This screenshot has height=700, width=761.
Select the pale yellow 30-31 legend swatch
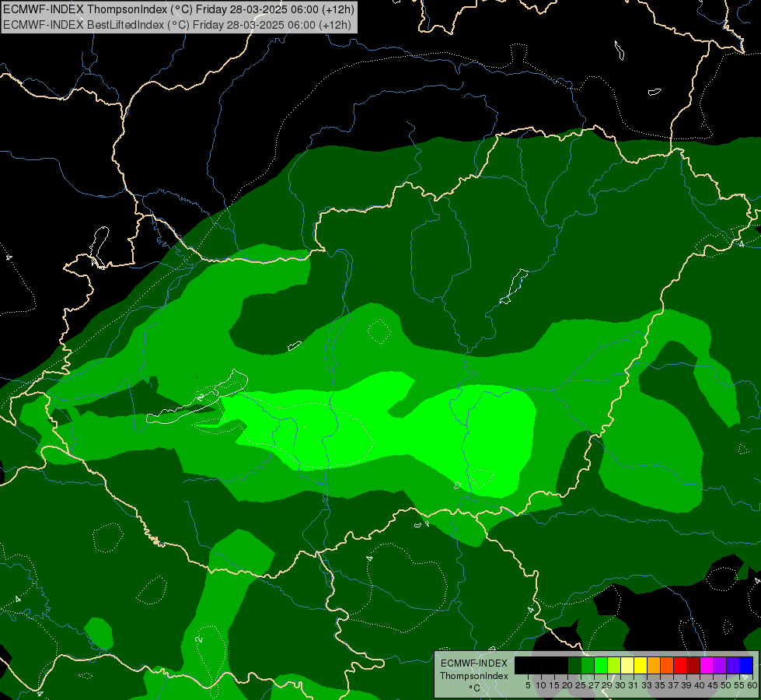point(627,665)
